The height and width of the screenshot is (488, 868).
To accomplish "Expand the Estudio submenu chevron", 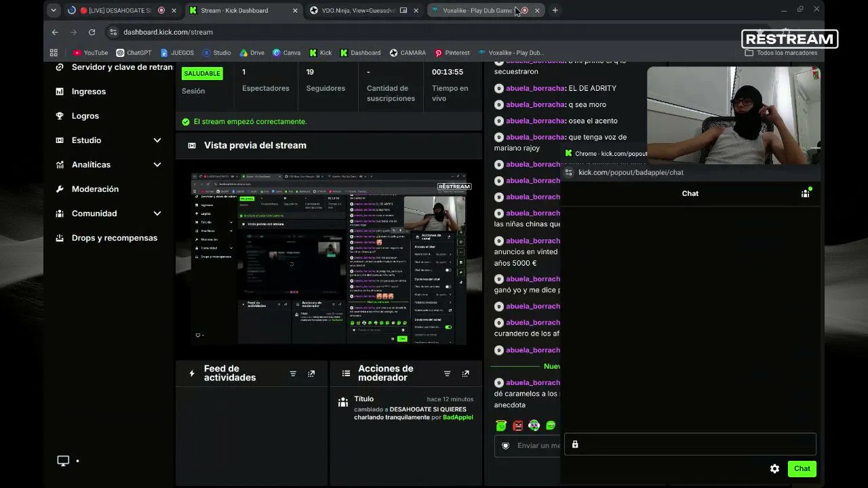I will pos(157,140).
